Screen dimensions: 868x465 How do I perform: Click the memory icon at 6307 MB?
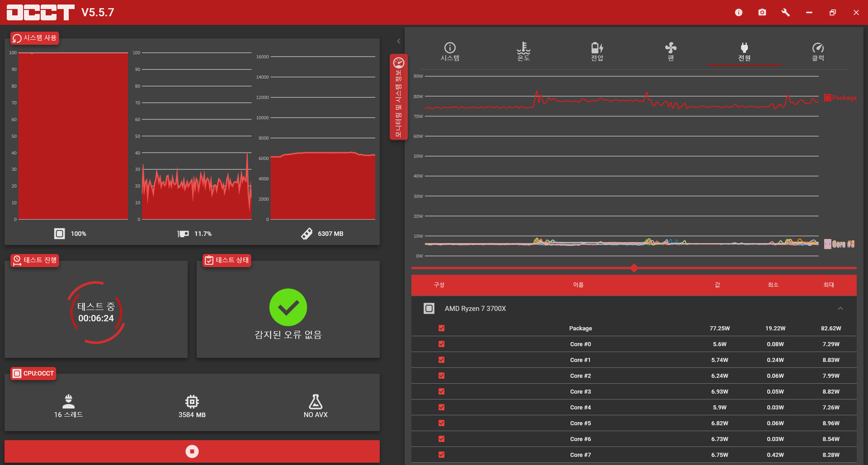[307, 234]
